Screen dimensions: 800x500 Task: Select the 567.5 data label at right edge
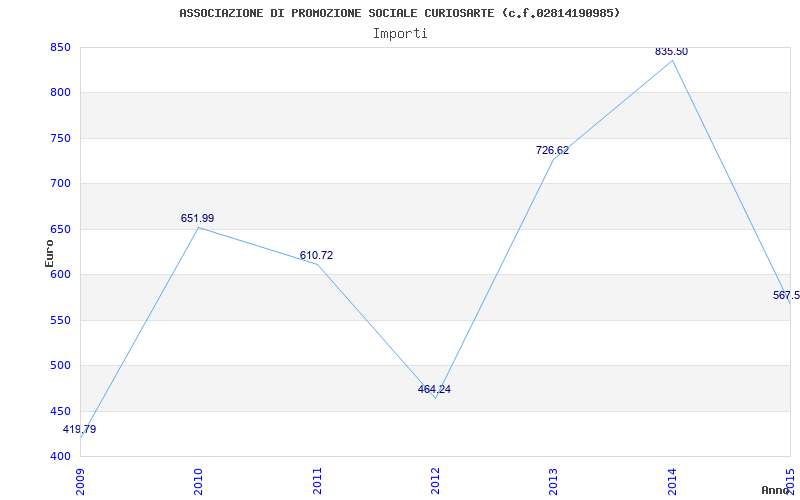[x=786, y=295]
